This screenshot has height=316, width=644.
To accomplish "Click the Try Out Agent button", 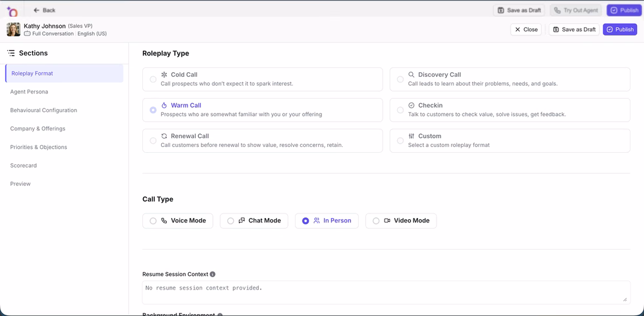I will pos(576,10).
